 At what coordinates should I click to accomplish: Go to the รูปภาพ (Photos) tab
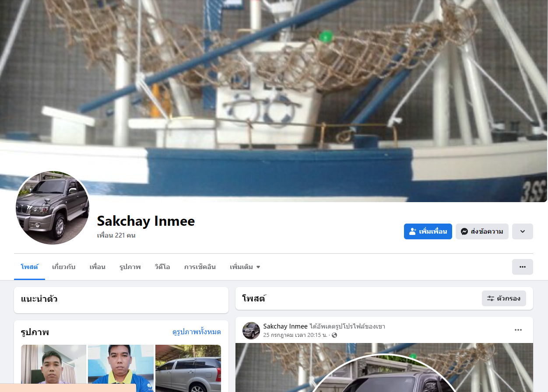tap(130, 267)
